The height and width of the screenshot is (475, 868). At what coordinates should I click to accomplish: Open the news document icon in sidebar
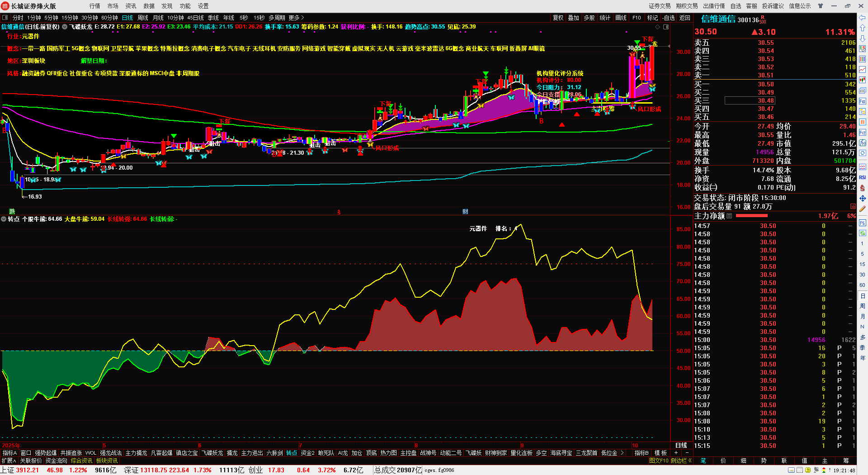click(863, 90)
